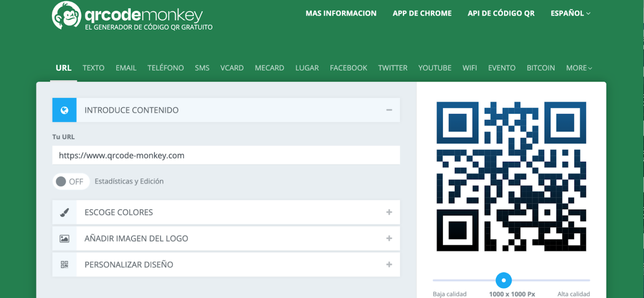
Task: Select the WIFI tab
Action: pos(470,67)
